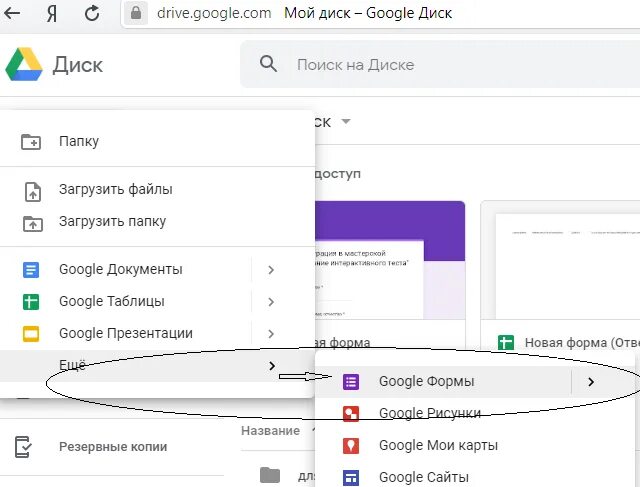Click the green Google Sheets icon
The width and height of the screenshot is (640, 487).
tap(31, 302)
